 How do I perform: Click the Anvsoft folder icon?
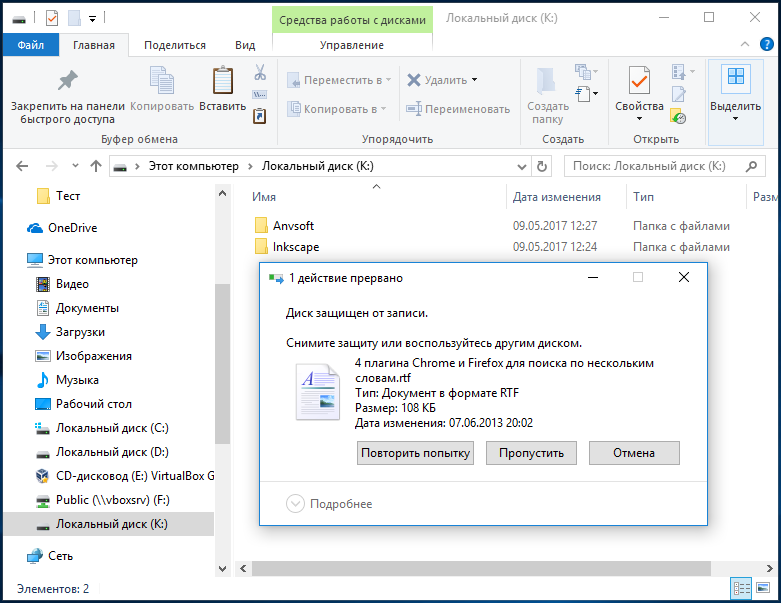pos(260,226)
